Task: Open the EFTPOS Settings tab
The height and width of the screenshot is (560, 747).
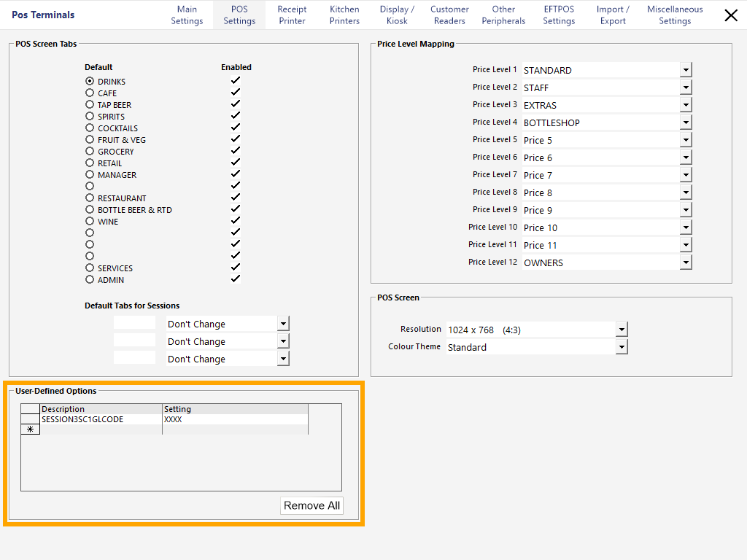Action: pos(558,15)
